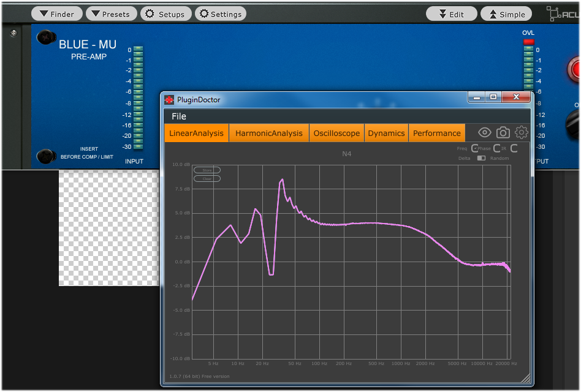Open the Presets dropdown

point(111,14)
